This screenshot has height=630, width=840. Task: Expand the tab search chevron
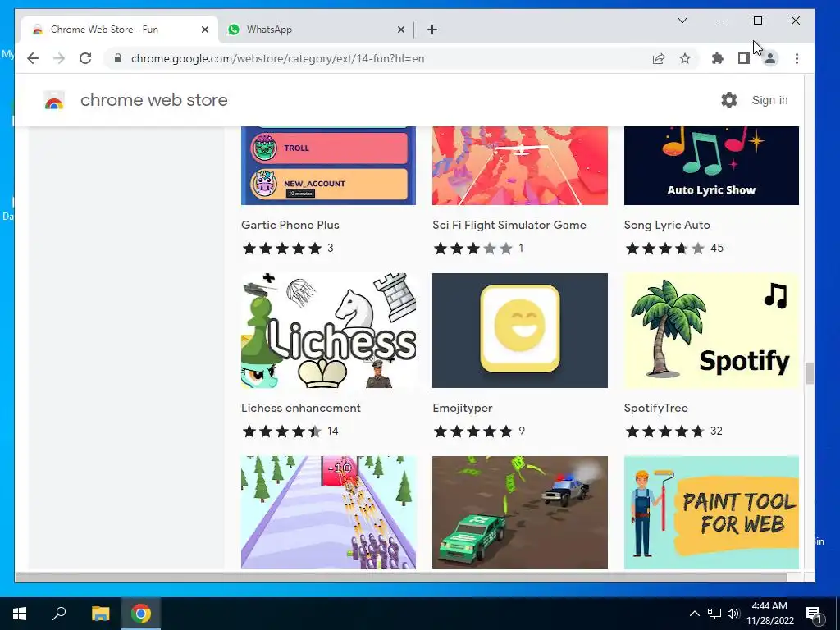point(682,21)
